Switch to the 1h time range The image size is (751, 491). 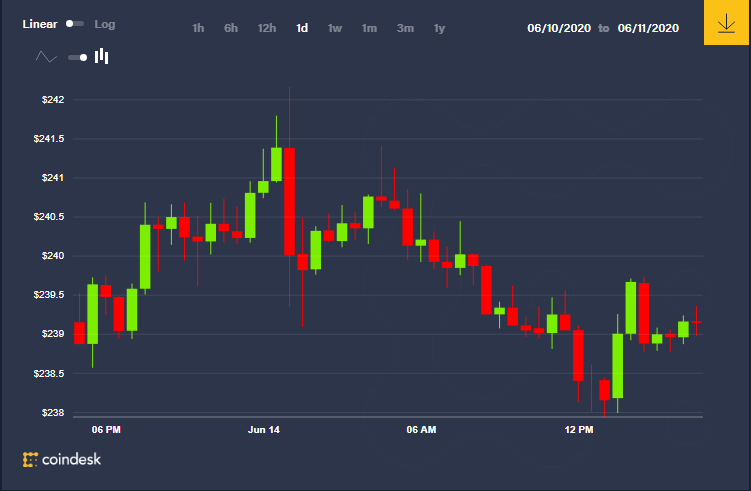point(198,28)
